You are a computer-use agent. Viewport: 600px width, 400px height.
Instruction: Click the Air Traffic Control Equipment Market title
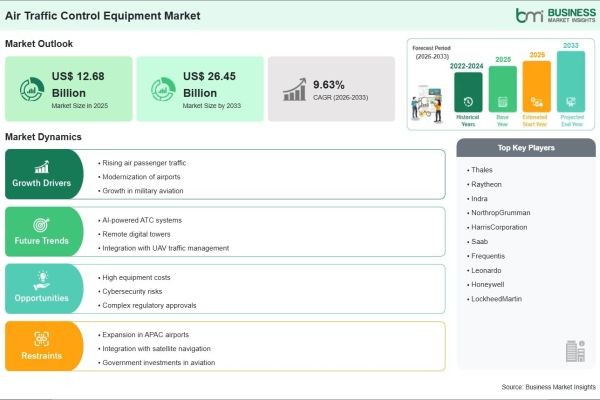[x=103, y=16]
